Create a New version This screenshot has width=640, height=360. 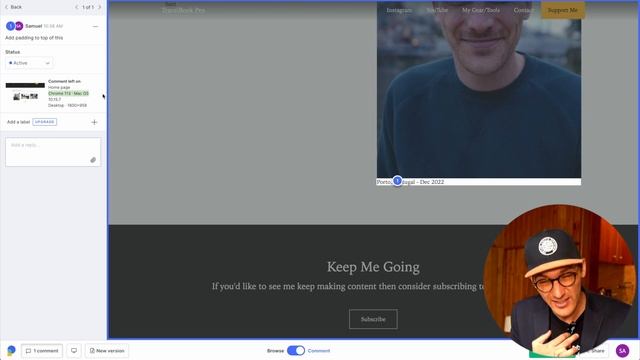pyautogui.click(x=107, y=351)
